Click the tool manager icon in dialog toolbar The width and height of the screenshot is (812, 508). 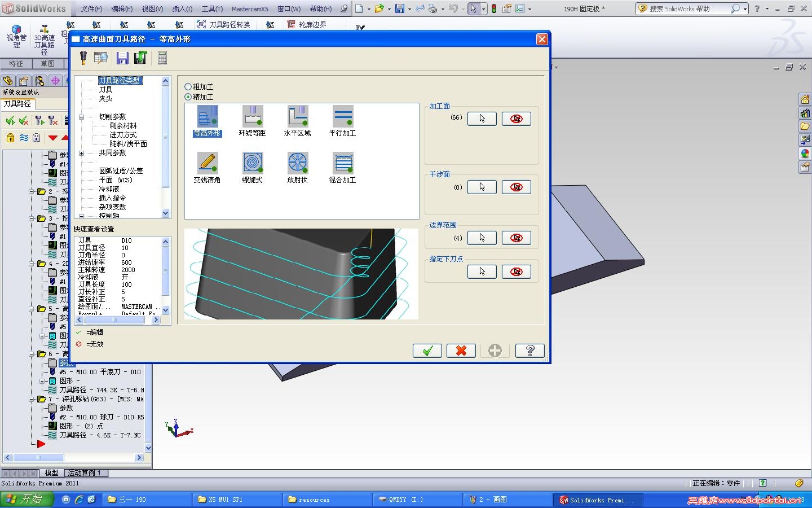pyautogui.click(x=83, y=58)
